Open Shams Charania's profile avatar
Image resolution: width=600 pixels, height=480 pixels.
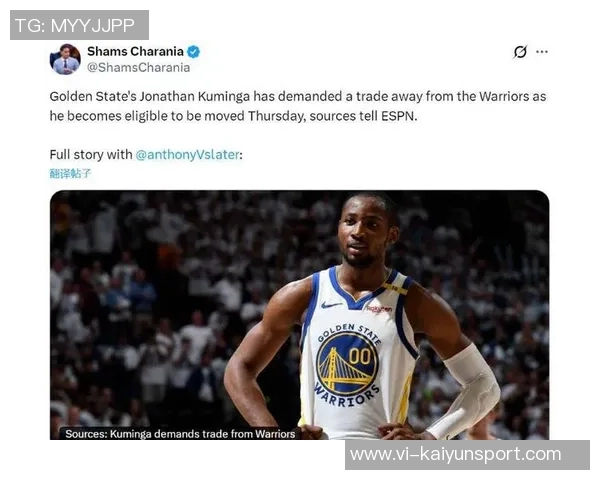click(65, 59)
